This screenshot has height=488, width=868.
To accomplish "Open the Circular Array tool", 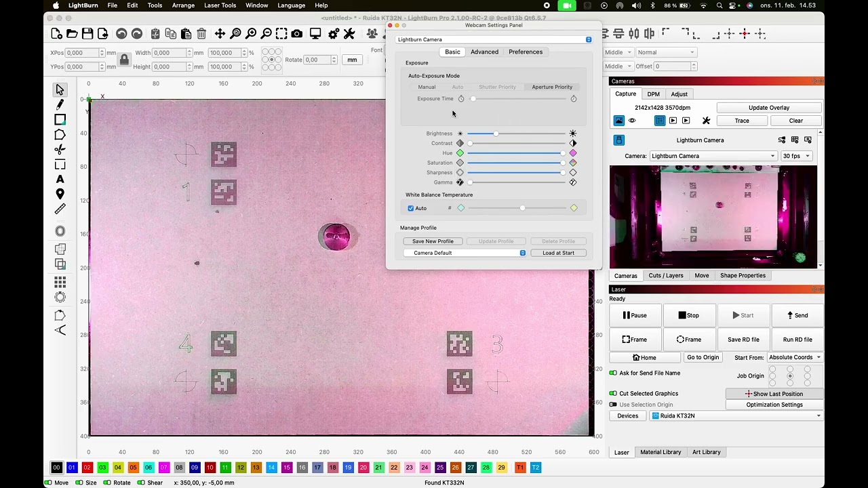I will [60, 297].
